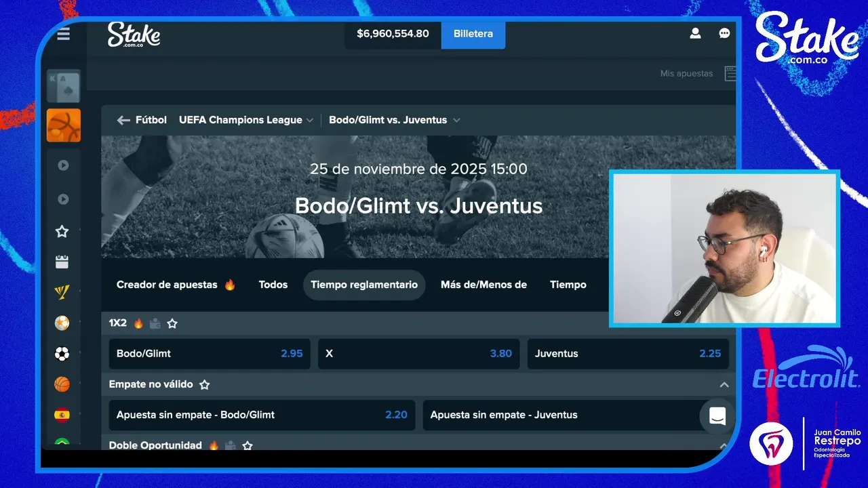Click the $6,960,554.80 balance display

(393, 34)
